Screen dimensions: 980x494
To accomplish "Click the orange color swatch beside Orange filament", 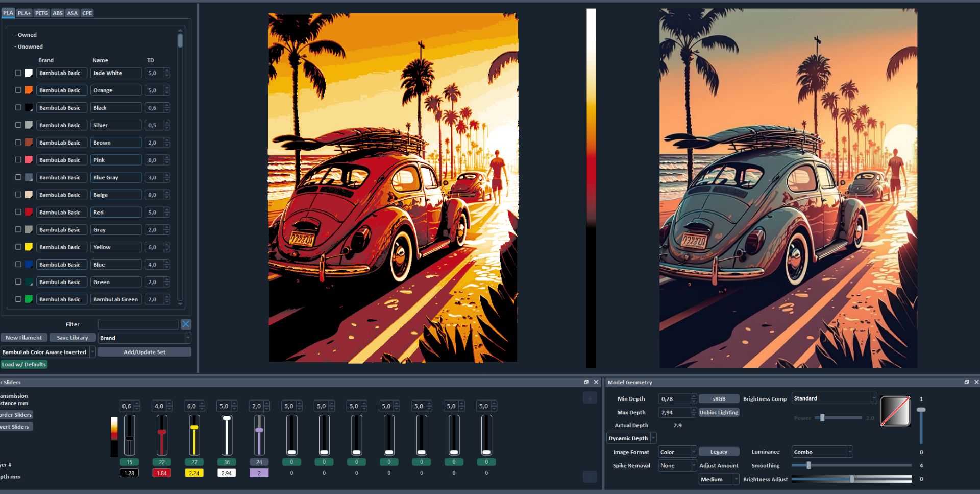I will [29, 90].
